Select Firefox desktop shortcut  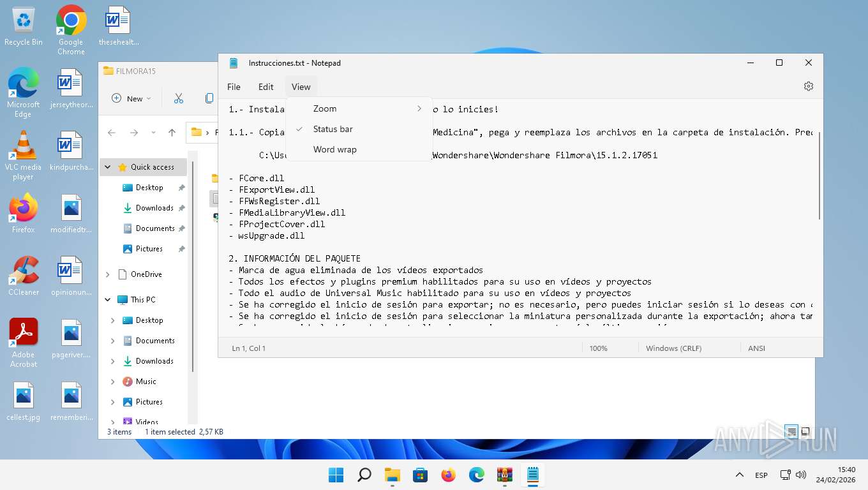coord(24,213)
